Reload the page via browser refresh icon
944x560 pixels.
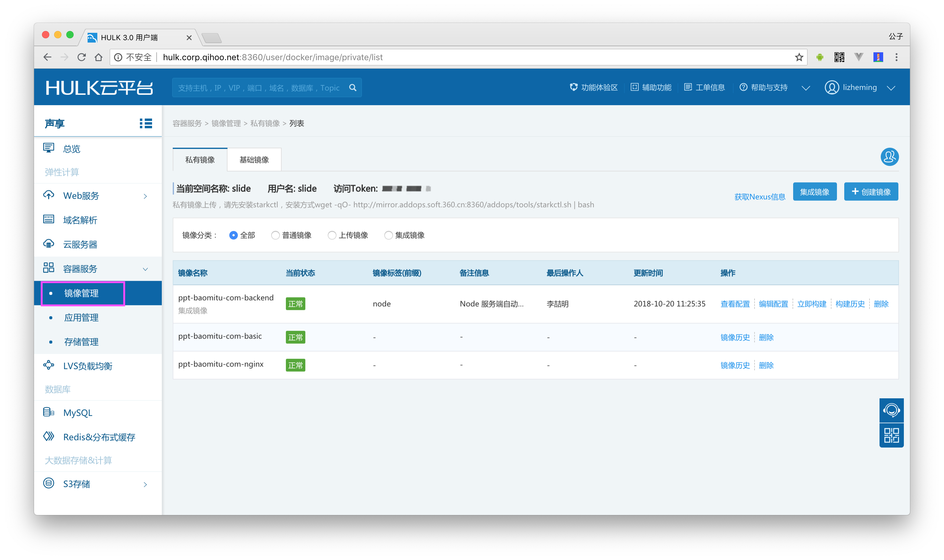(82, 57)
